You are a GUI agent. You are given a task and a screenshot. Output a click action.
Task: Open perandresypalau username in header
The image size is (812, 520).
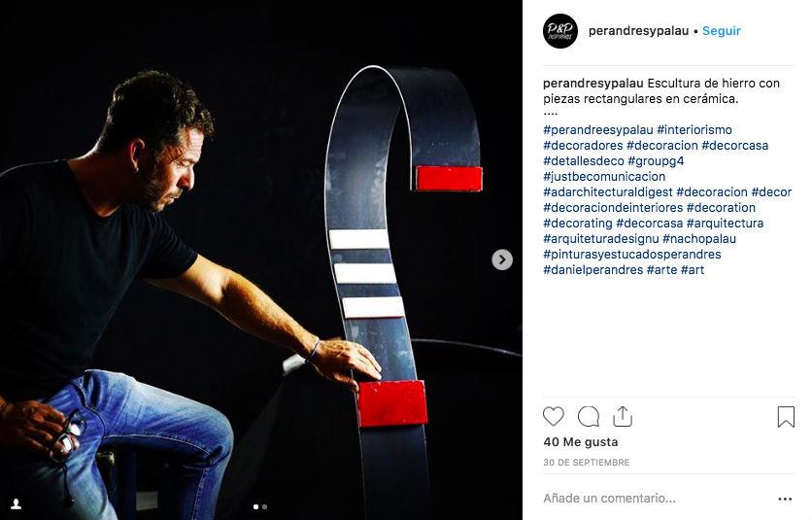638,31
